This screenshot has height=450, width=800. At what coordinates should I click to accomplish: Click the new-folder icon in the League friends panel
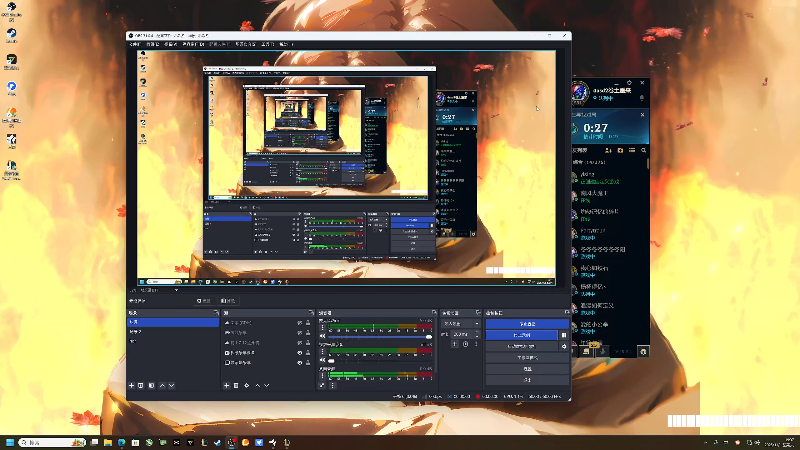(x=620, y=151)
